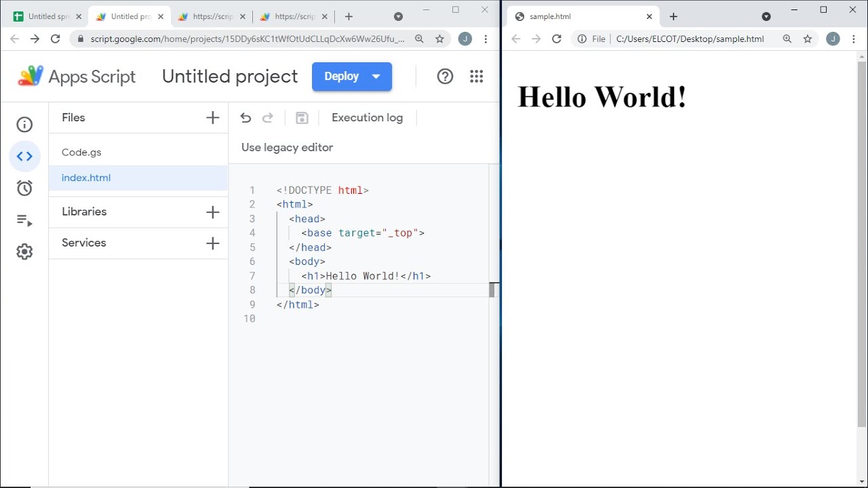Screen dimensions: 868x488
Task: Add a library with the plus icon
Action: tap(212, 212)
